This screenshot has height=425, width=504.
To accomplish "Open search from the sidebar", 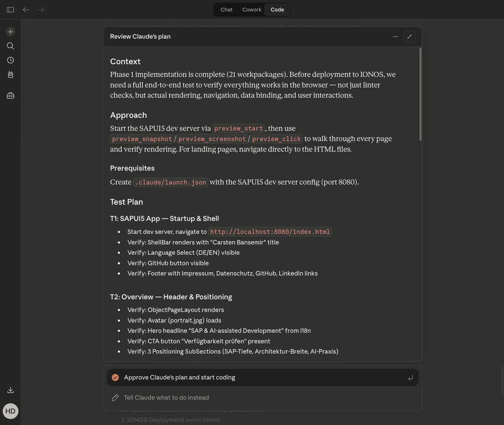I will pos(10,46).
